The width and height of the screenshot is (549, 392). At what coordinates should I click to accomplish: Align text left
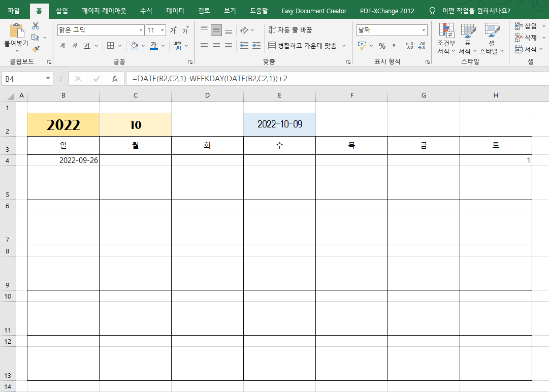(204, 46)
